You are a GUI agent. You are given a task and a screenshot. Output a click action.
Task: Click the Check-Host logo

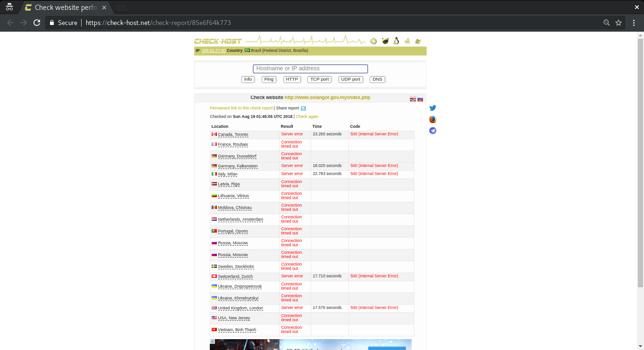pyautogui.click(x=218, y=41)
